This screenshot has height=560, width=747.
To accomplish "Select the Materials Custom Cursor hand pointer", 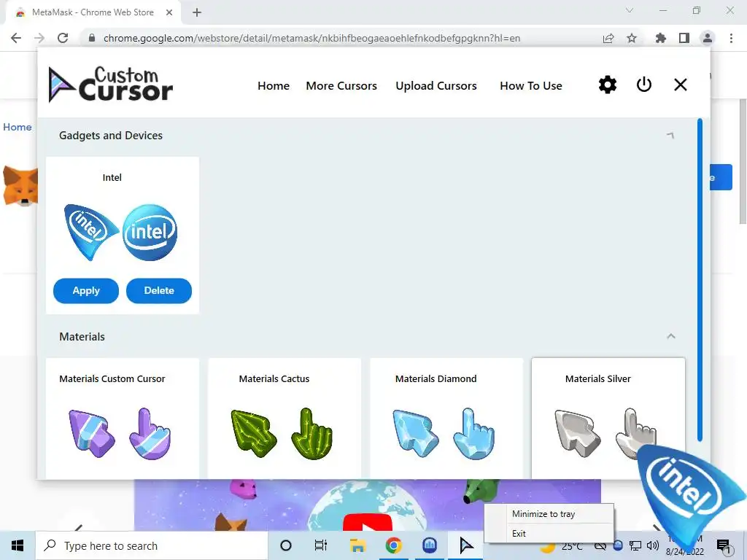I will tap(150, 433).
